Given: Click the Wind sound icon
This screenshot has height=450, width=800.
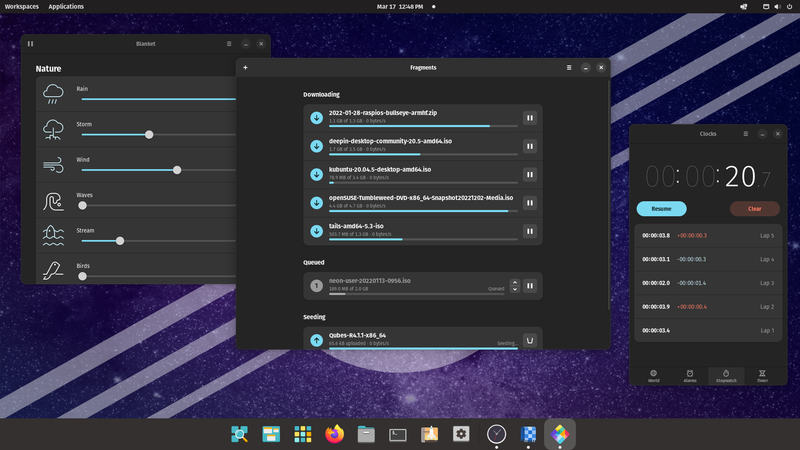Looking at the screenshot, I should tap(53, 165).
